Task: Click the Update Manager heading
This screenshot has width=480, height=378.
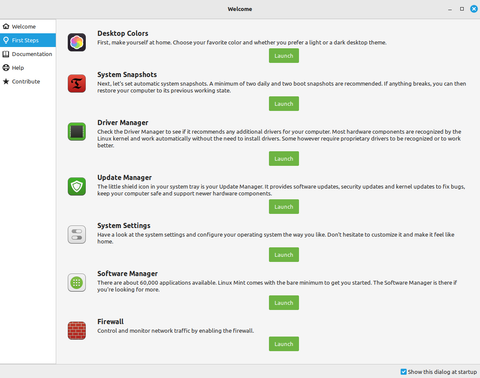Action: pyautogui.click(x=124, y=177)
